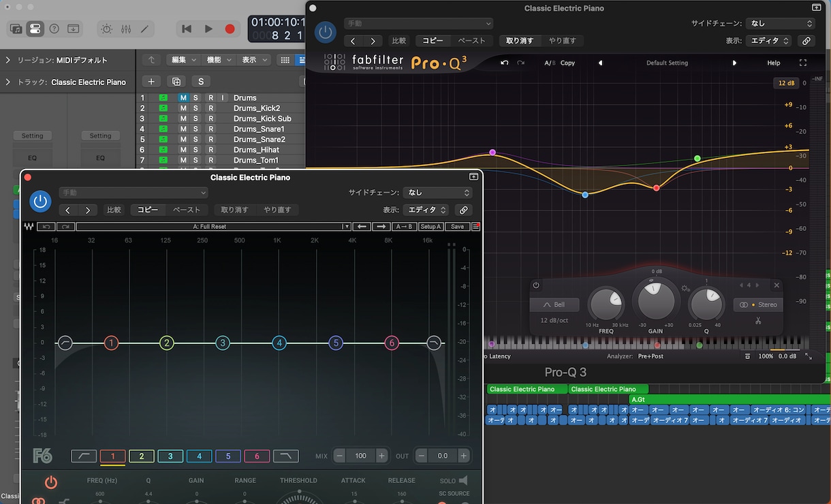Close the Pro-Q band control panel
The height and width of the screenshot is (504, 831).
(777, 285)
